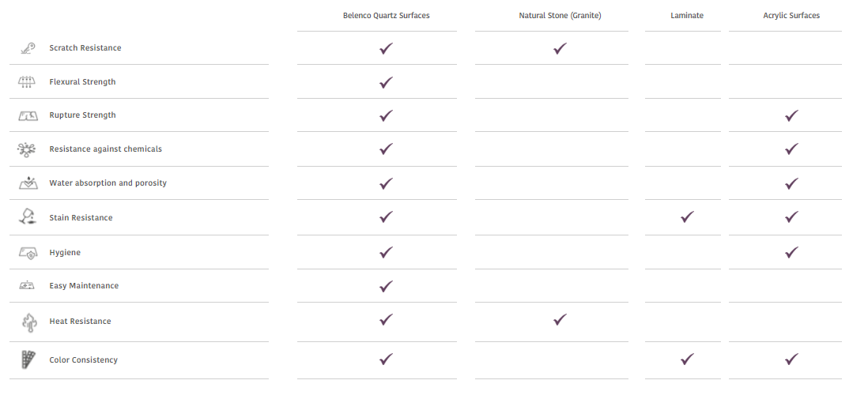Click the Easy Maintenance row label
The image size is (868, 399).
(84, 285)
